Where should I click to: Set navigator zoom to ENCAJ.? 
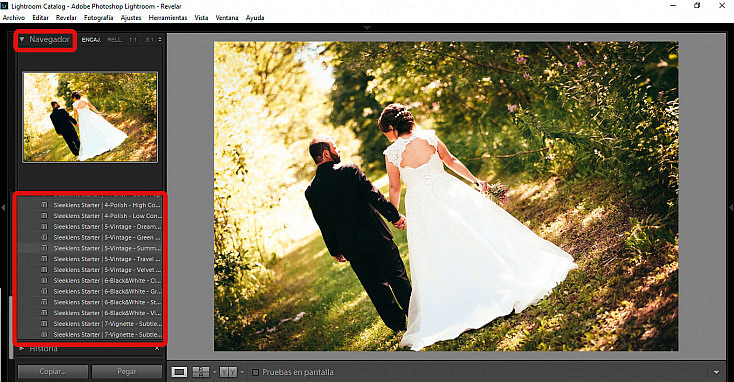[91, 40]
